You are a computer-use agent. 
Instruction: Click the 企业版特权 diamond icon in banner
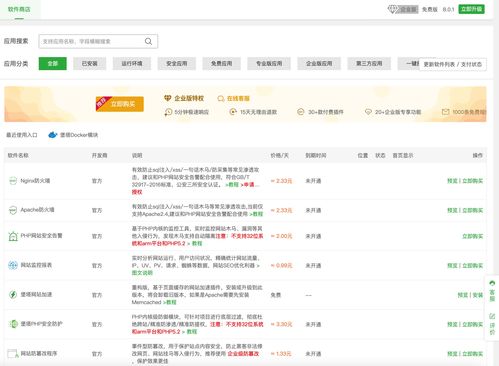[x=167, y=98]
